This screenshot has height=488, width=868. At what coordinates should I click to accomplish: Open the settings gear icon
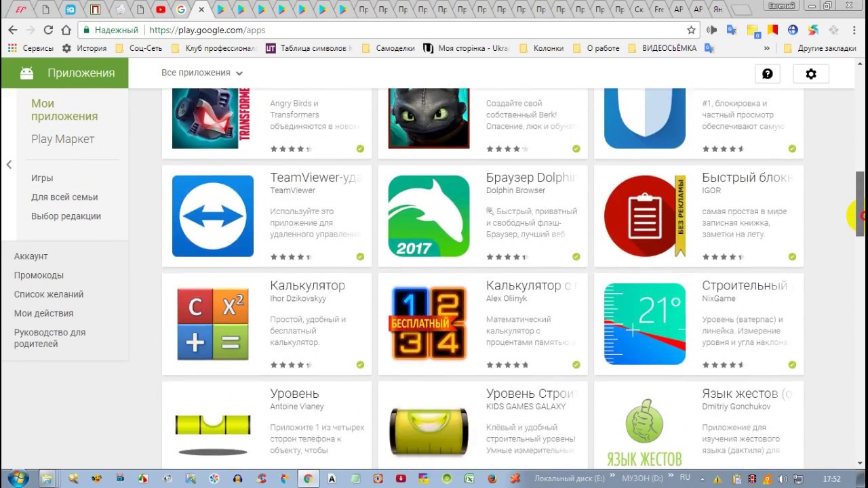pyautogui.click(x=811, y=74)
